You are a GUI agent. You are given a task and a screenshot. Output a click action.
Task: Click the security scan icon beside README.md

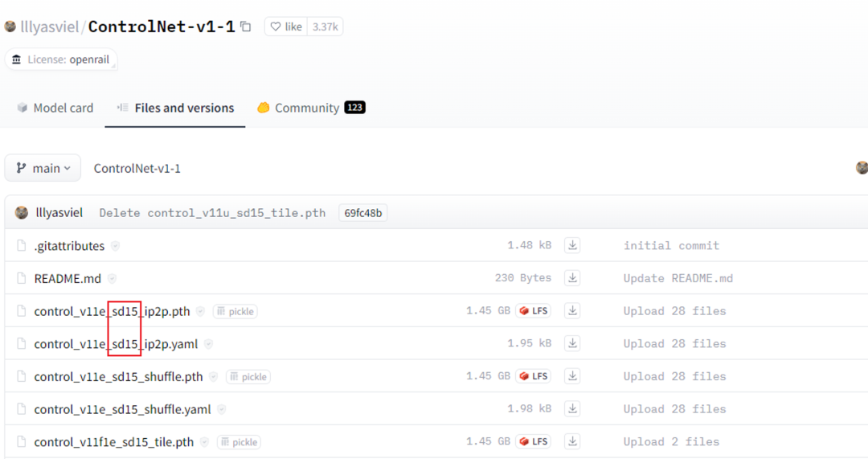coord(112,278)
